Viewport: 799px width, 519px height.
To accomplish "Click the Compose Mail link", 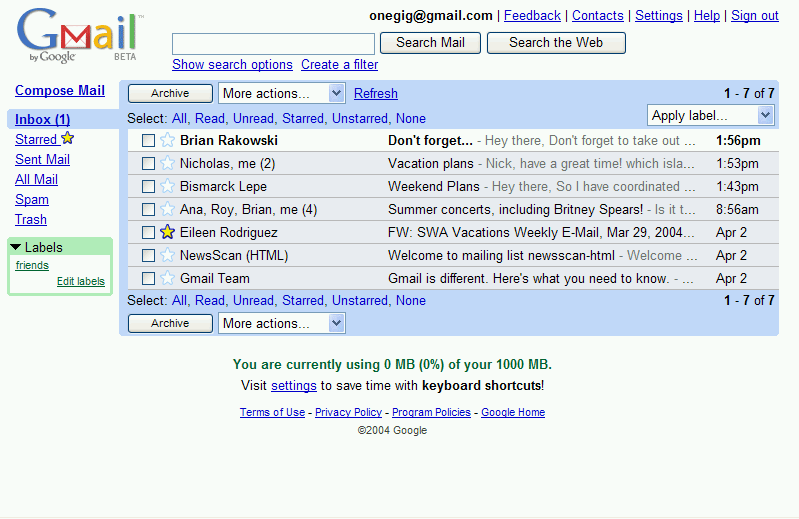I will (60, 90).
